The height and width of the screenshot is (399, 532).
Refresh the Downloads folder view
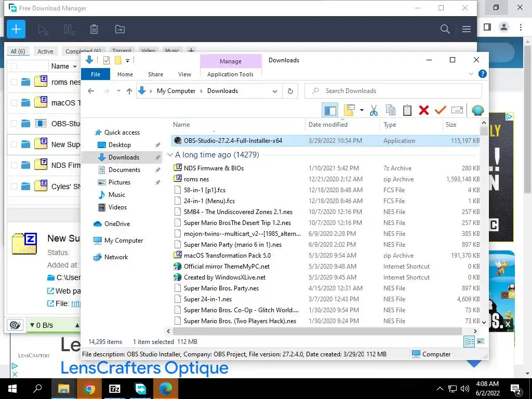point(290,91)
